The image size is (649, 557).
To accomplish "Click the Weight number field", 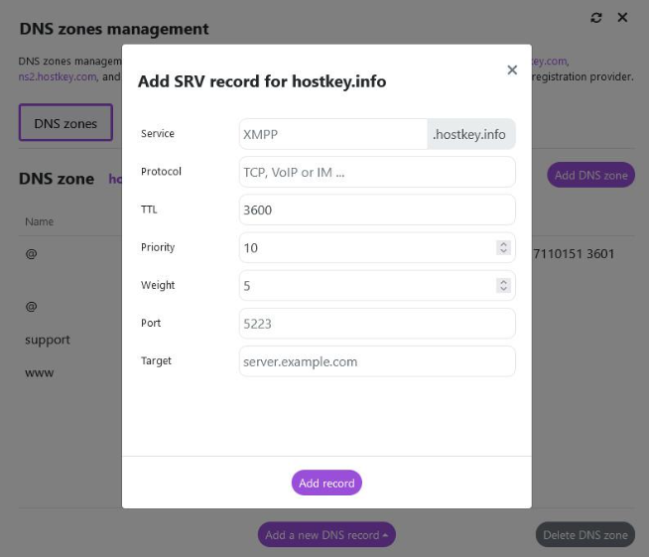I will [366, 285].
